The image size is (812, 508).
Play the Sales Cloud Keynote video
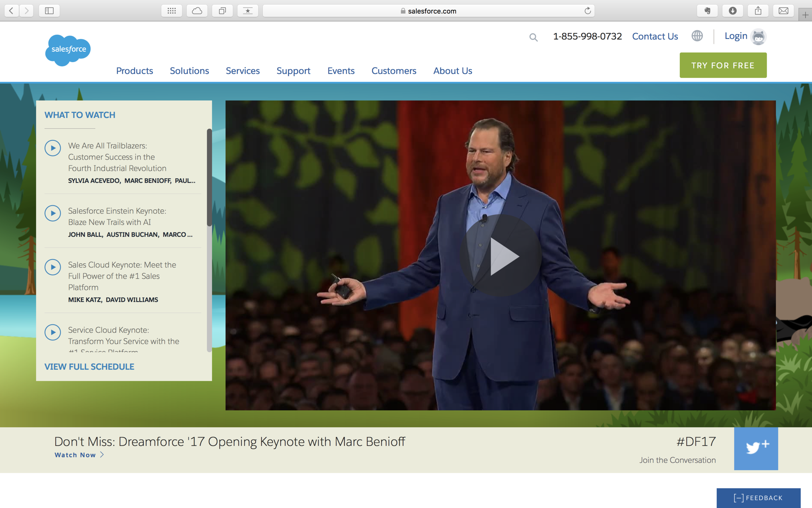coord(53,267)
